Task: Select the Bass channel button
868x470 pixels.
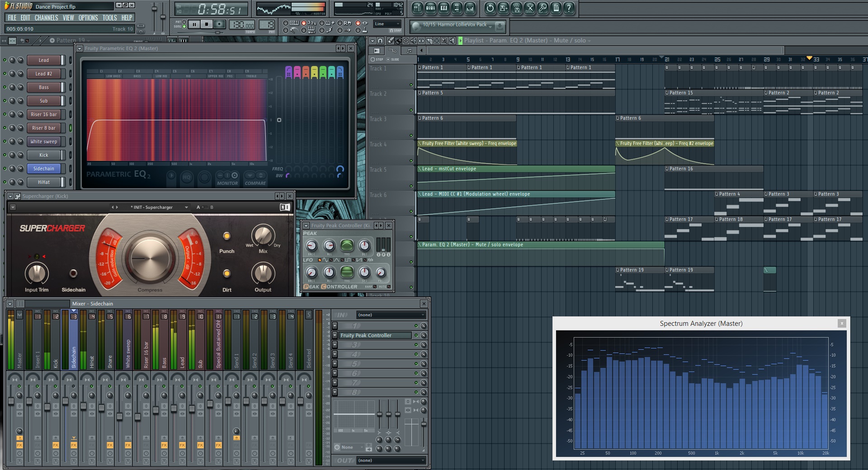Action: click(x=44, y=87)
